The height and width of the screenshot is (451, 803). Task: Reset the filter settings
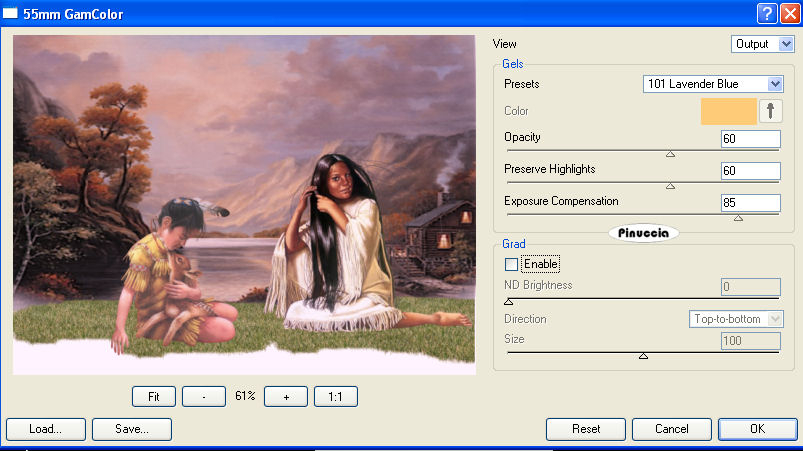tap(586, 429)
